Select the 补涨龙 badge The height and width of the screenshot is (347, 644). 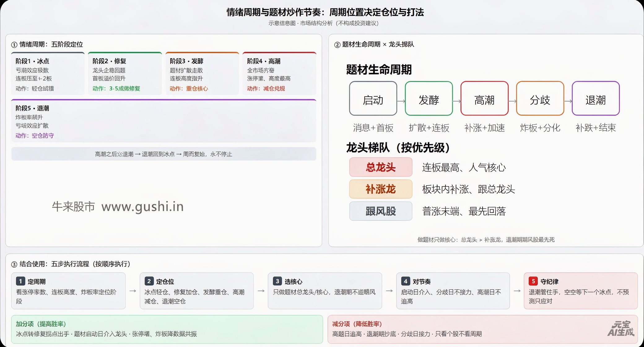click(381, 189)
